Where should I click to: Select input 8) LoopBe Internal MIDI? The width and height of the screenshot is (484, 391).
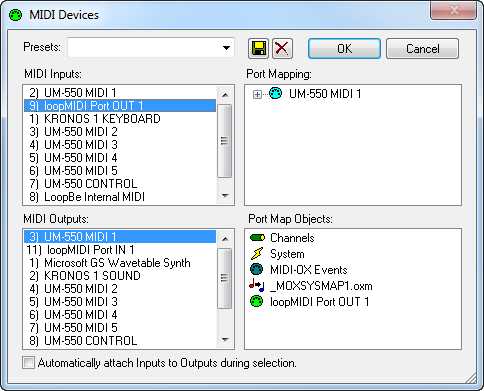point(120,197)
